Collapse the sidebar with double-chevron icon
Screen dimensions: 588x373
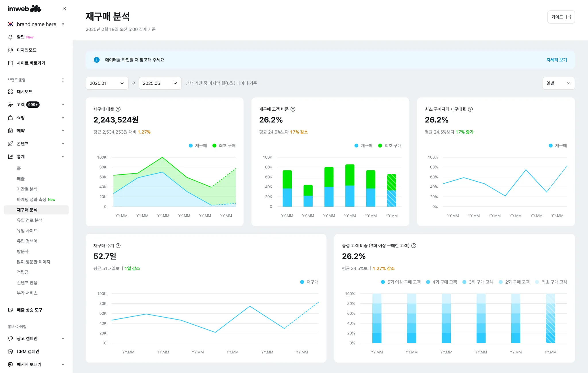coord(64,9)
